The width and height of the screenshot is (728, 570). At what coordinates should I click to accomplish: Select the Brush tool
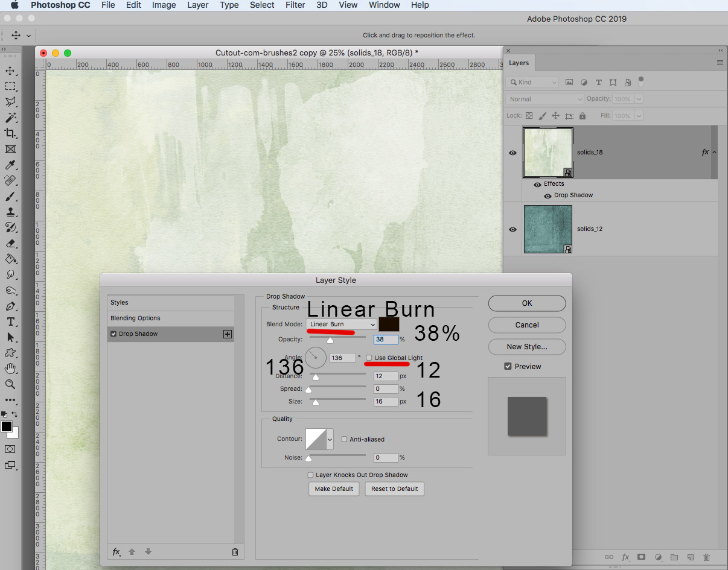coord(10,197)
